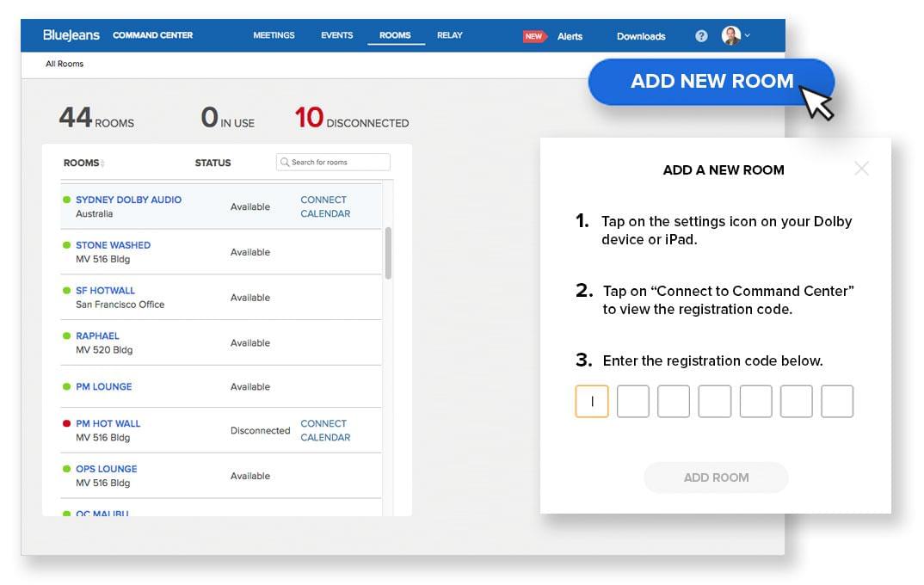This screenshot has height=585, width=924.
Task: Sort the list by Rooms column
Action: (83, 163)
